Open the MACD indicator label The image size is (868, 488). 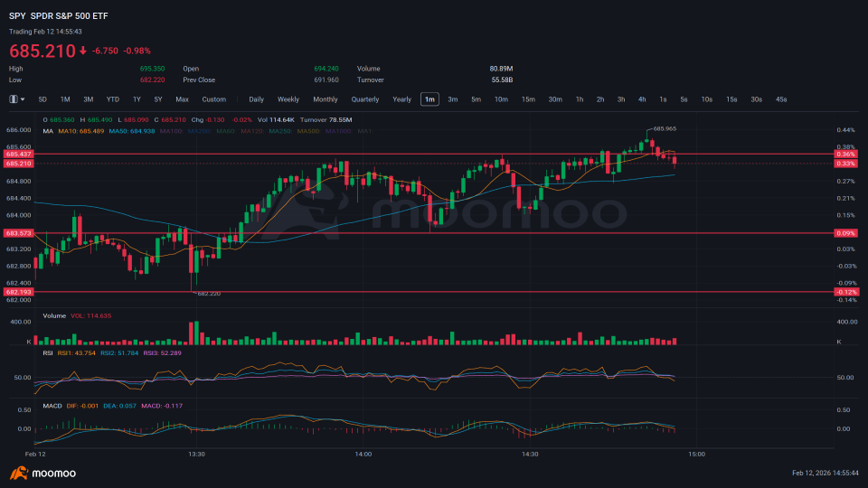52,406
